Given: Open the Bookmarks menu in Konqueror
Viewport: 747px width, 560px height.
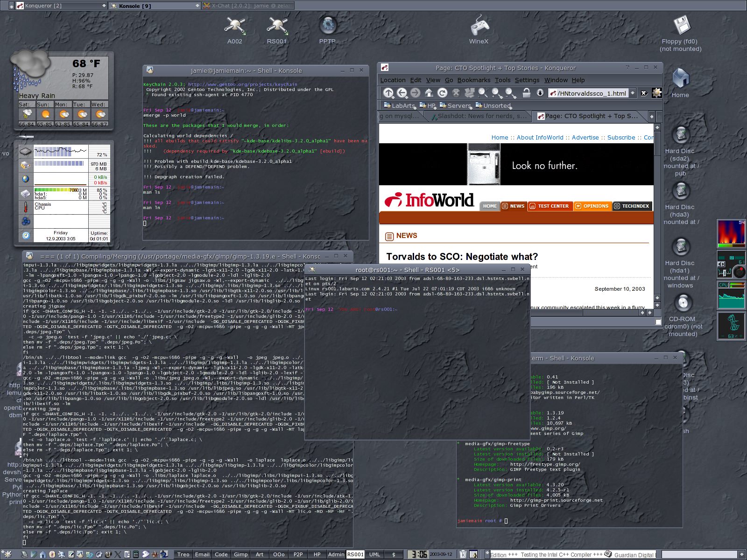Looking at the screenshot, I should tap(473, 80).
